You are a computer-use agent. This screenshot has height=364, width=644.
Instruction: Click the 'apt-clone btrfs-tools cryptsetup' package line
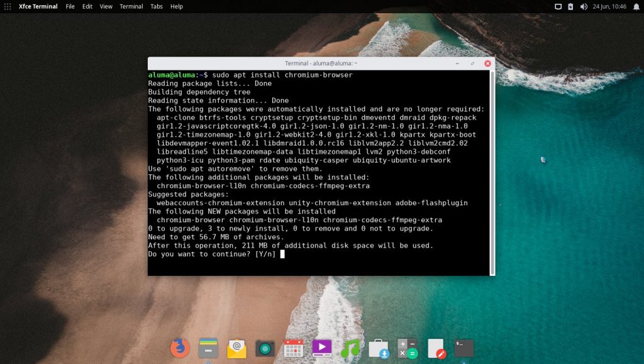pyautogui.click(x=317, y=118)
